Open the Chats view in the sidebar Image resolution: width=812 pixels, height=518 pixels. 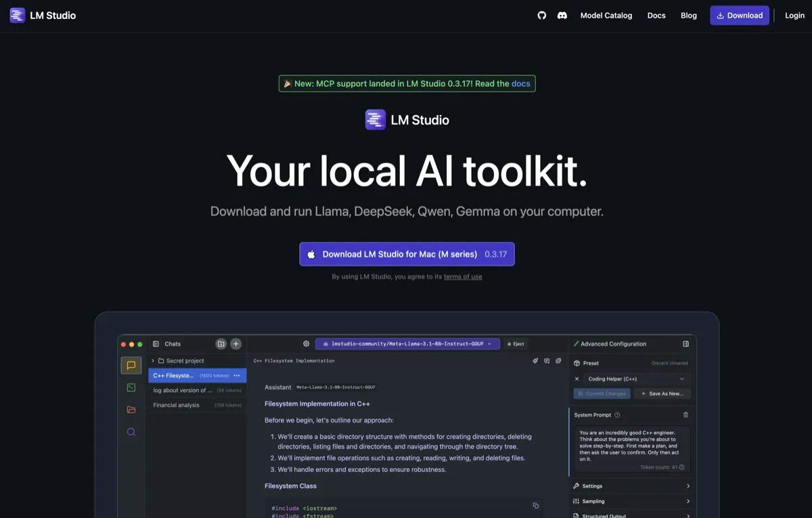point(131,365)
